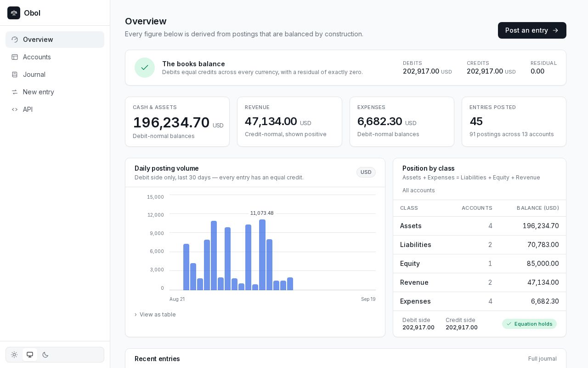Select the Expenses row in class table

480,301
